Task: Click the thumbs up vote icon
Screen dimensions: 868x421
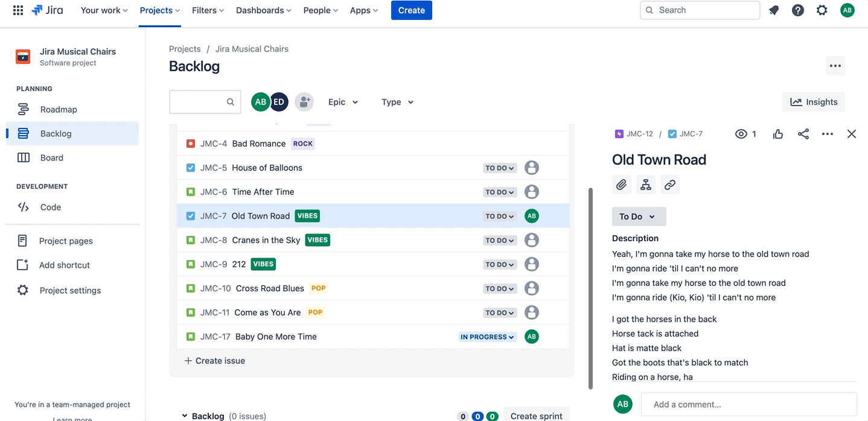Action: point(778,134)
